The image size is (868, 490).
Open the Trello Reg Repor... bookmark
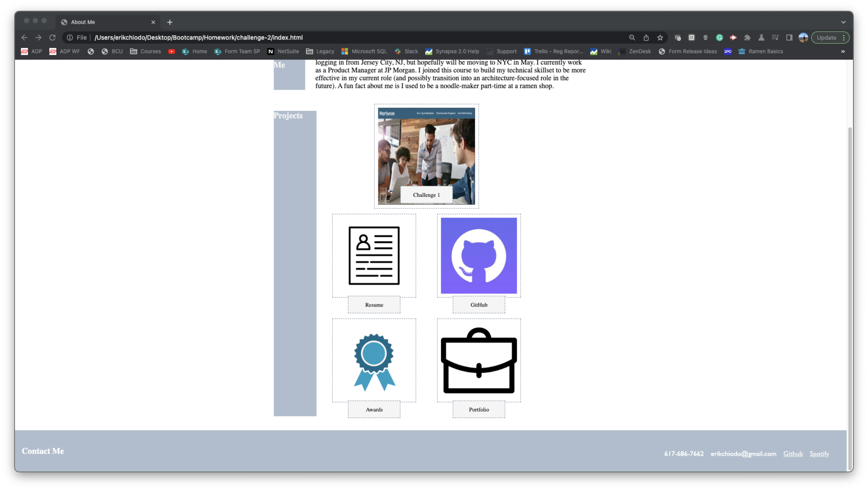pos(553,51)
